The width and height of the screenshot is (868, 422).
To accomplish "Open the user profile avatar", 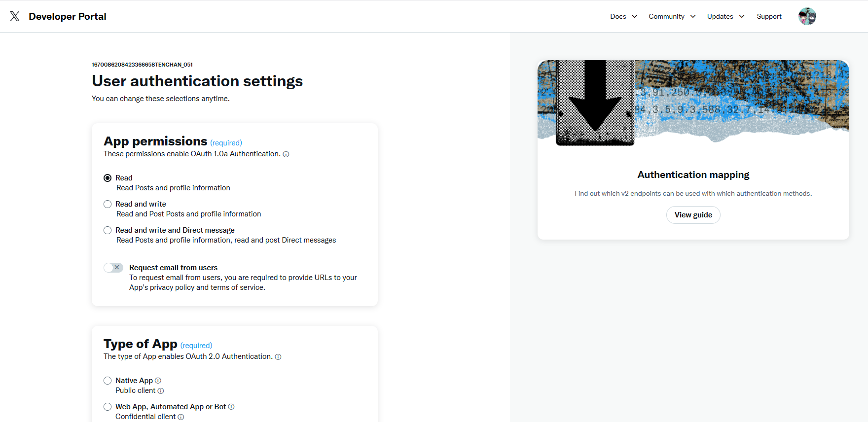I will 807,16.
